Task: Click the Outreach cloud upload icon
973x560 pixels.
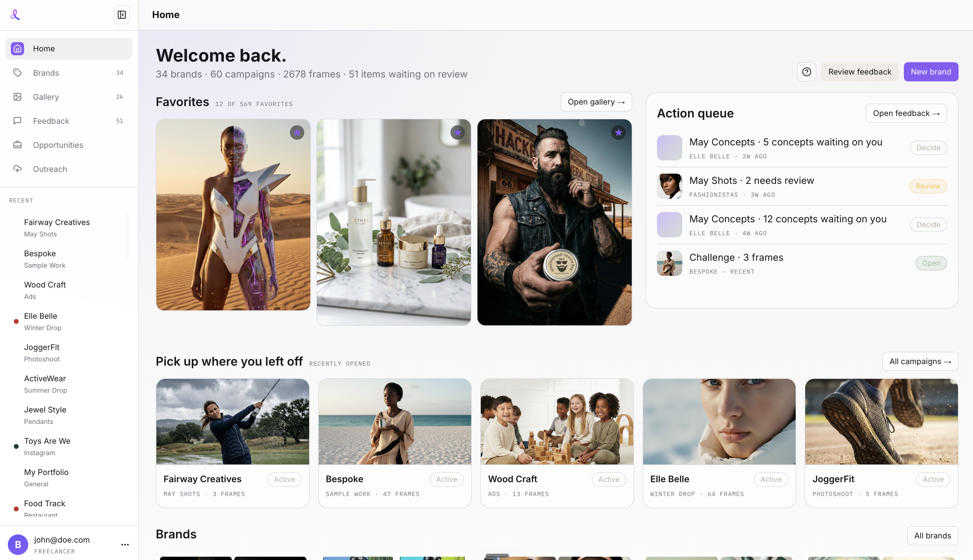Action: (17, 169)
